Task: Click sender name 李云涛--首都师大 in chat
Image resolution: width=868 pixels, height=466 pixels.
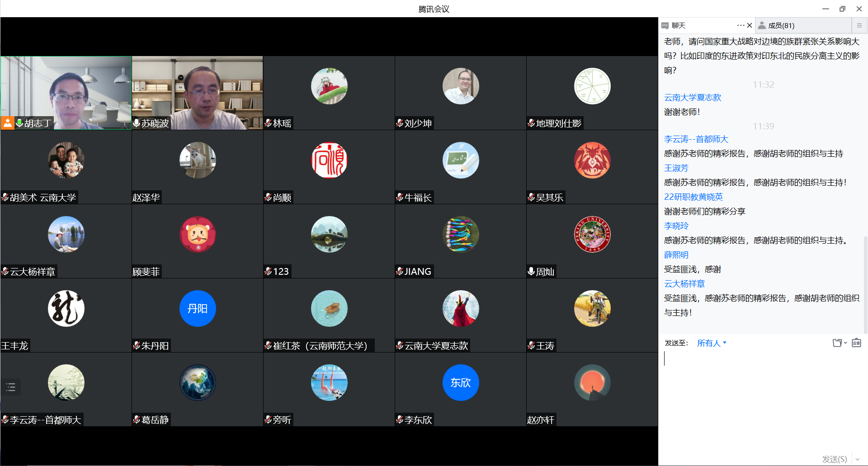Action: pyautogui.click(x=696, y=139)
